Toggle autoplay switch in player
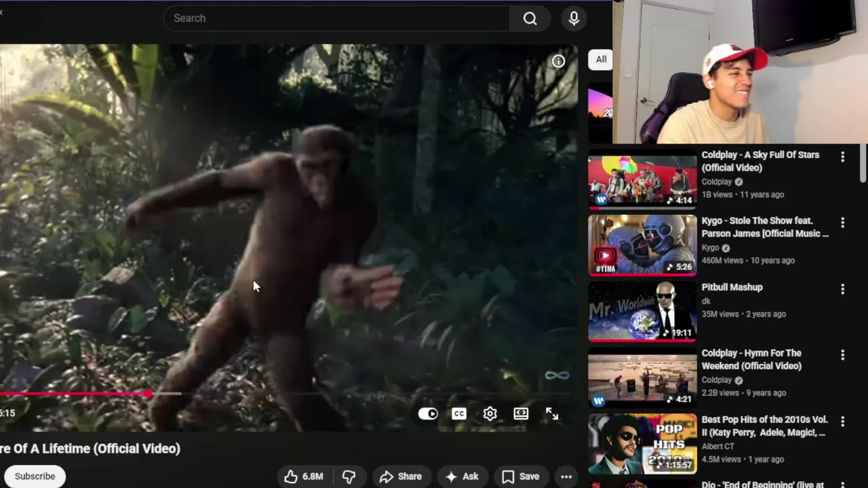The width and height of the screenshot is (868, 488). pos(428,413)
